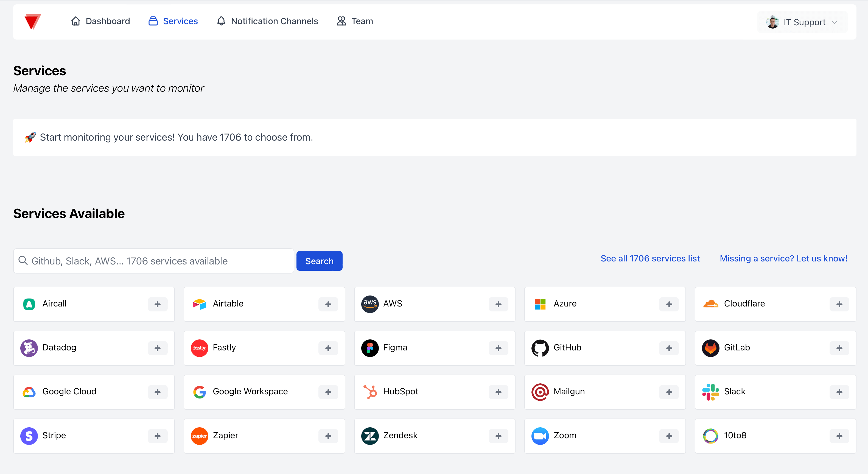The width and height of the screenshot is (868, 474).
Task: Click the Fastly red logo icon
Action: (x=200, y=348)
